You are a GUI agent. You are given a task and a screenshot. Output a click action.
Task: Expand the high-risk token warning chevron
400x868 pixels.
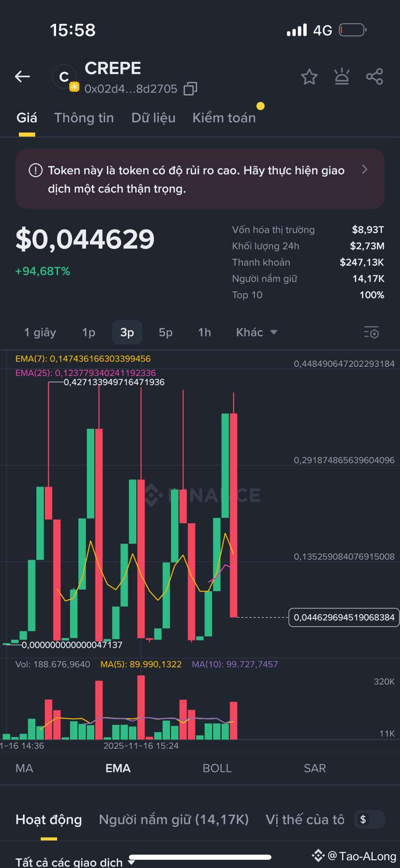[x=365, y=169]
